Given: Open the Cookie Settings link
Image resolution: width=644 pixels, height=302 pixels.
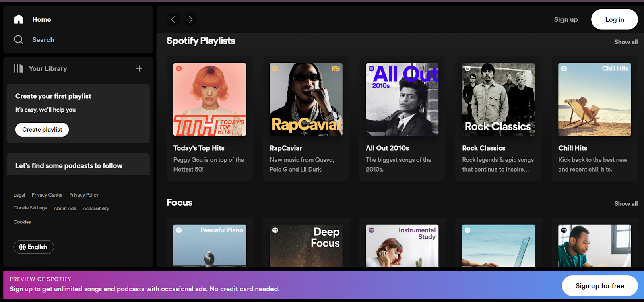Looking at the screenshot, I should pyautogui.click(x=30, y=208).
